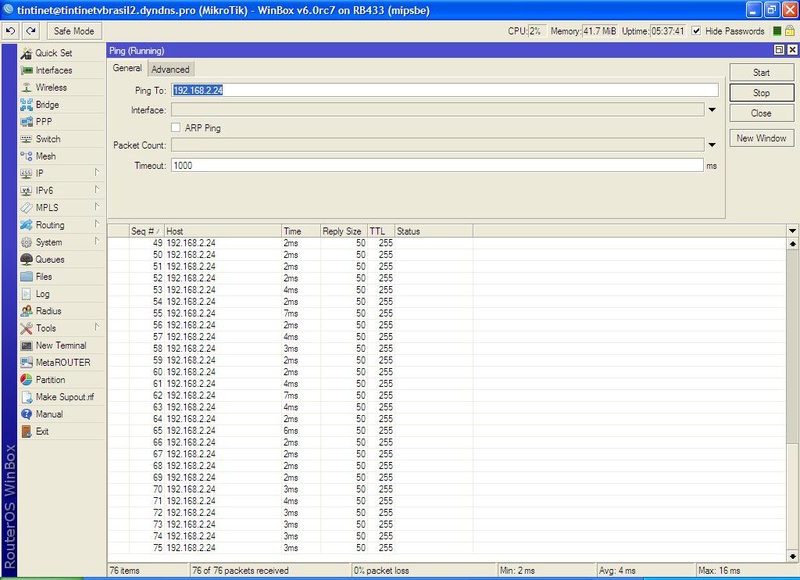Click the Ping To address field

pyautogui.click(x=444, y=90)
